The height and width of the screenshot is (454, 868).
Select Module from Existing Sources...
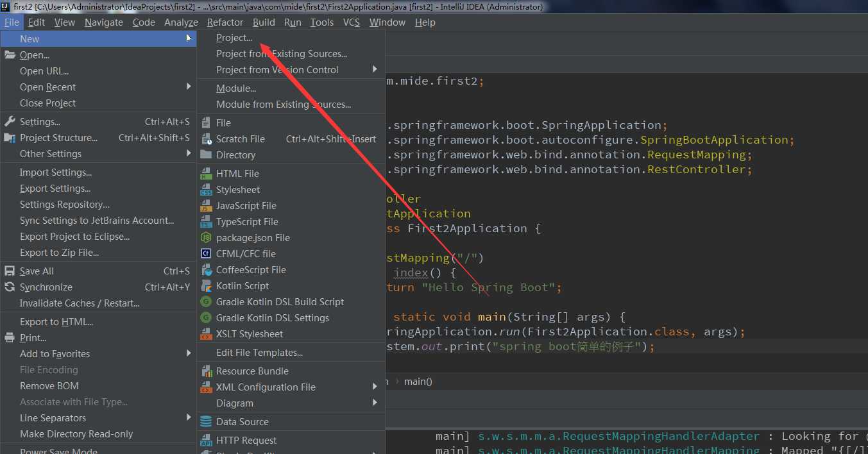pos(291,105)
